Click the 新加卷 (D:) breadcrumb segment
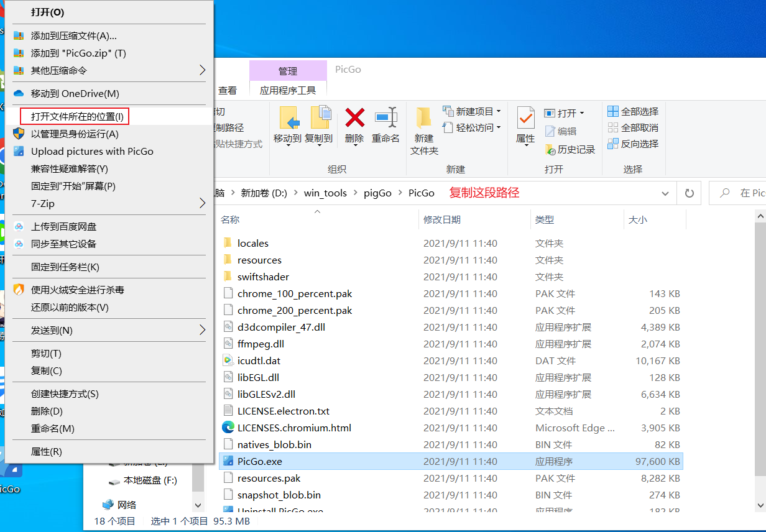Viewport: 766px width, 532px height. pos(264,193)
